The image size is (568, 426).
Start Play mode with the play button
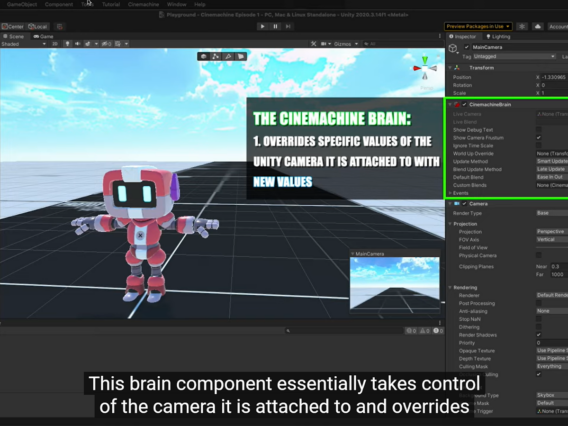(262, 26)
